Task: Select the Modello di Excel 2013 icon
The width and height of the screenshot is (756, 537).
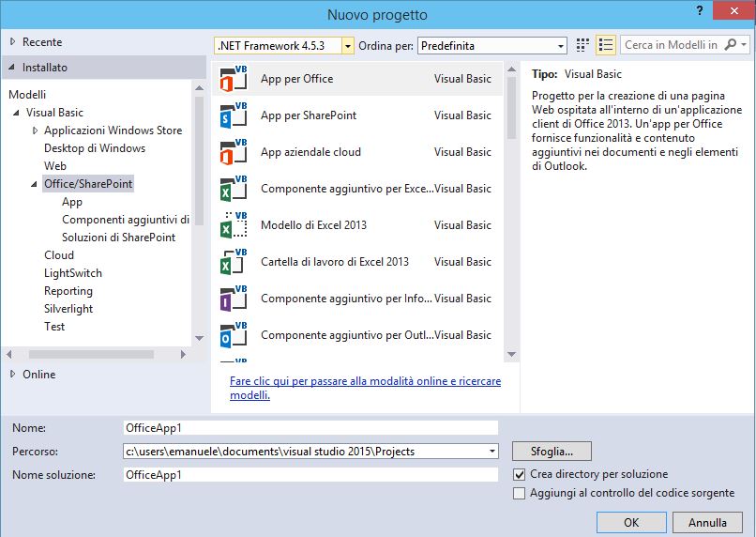Action: point(234,225)
